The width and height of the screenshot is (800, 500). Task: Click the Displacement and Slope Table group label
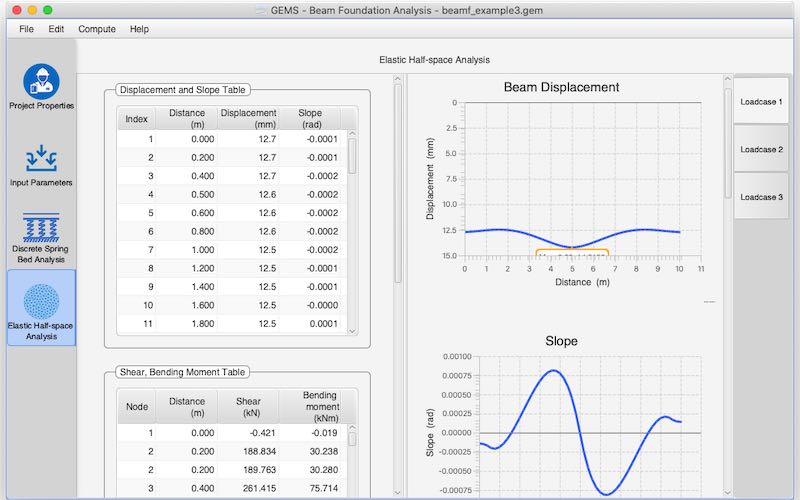pos(183,90)
